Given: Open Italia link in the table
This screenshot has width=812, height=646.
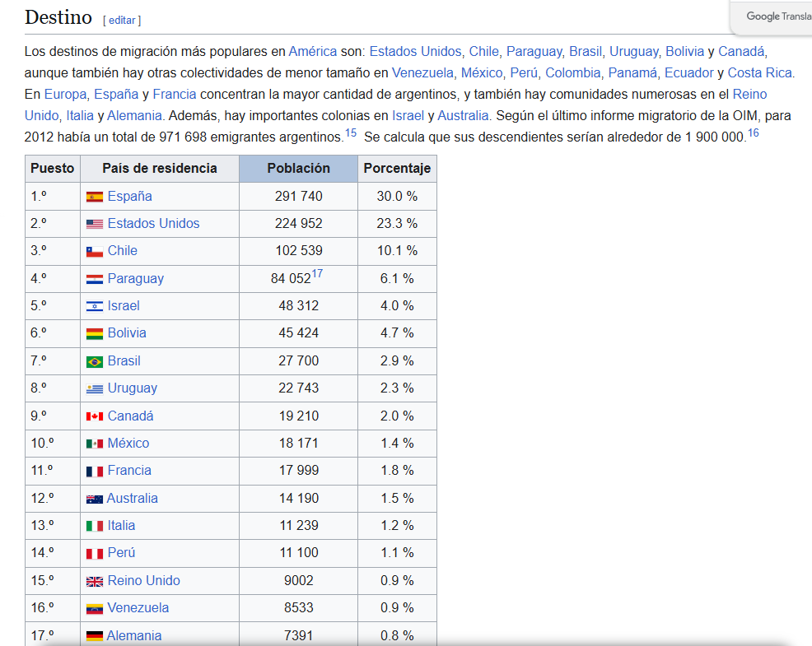Looking at the screenshot, I should coord(121,525).
